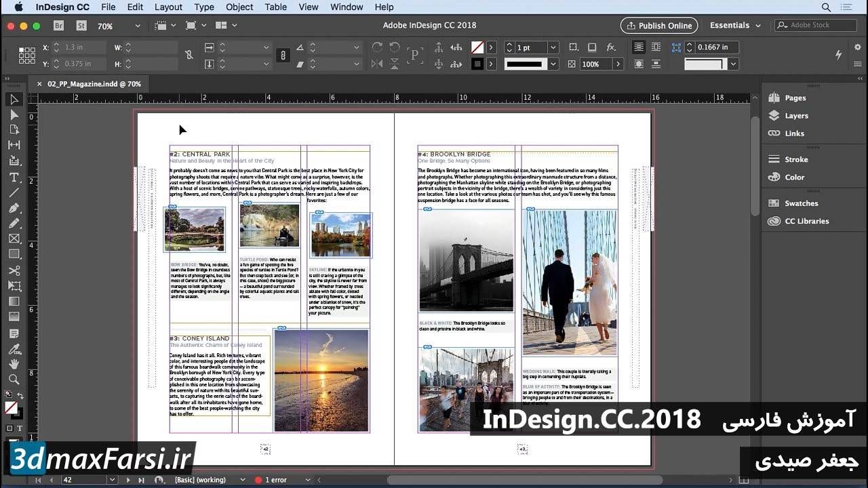This screenshot has height=488, width=868.
Task: Open the 1 pt stroke weight dropdown
Action: pyautogui.click(x=553, y=47)
